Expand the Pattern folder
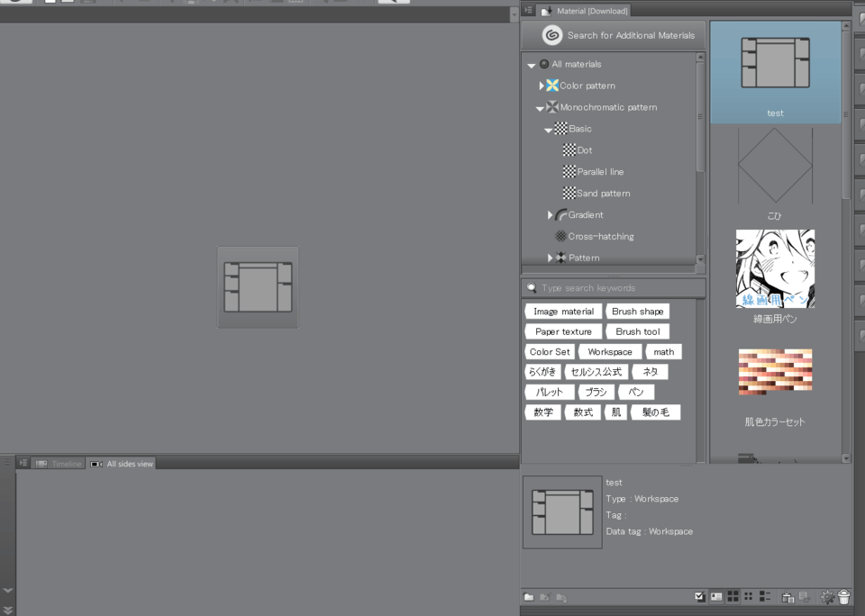The image size is (865, 616). click(550, 258)
